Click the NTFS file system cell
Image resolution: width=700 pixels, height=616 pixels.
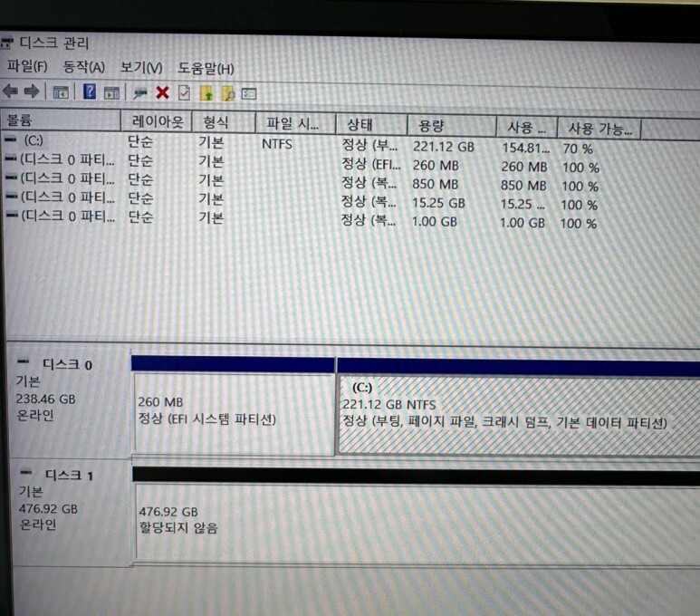pyautogui.click(x=277, y=144)
